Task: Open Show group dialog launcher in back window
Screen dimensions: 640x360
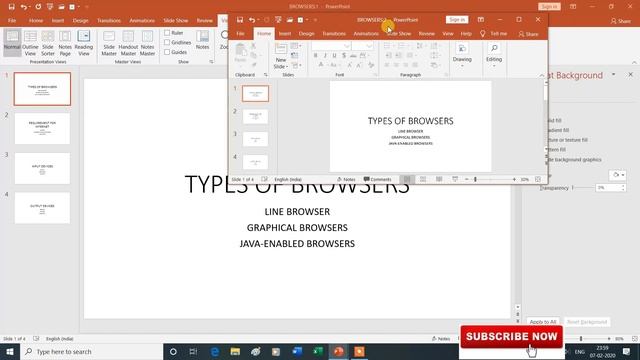Action: pyautogui.click(x=211, y=62)
